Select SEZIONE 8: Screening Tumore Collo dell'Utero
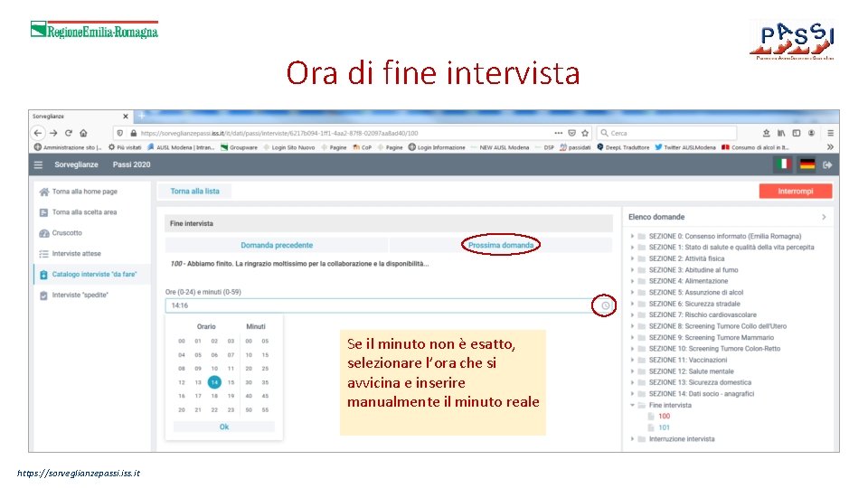The width and height of the screenshot is (868, 488). tap(717, 326)
